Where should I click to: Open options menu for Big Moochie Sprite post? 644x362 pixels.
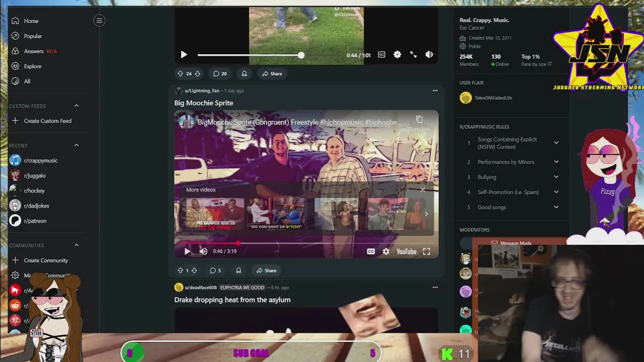(x=435, y=90)
